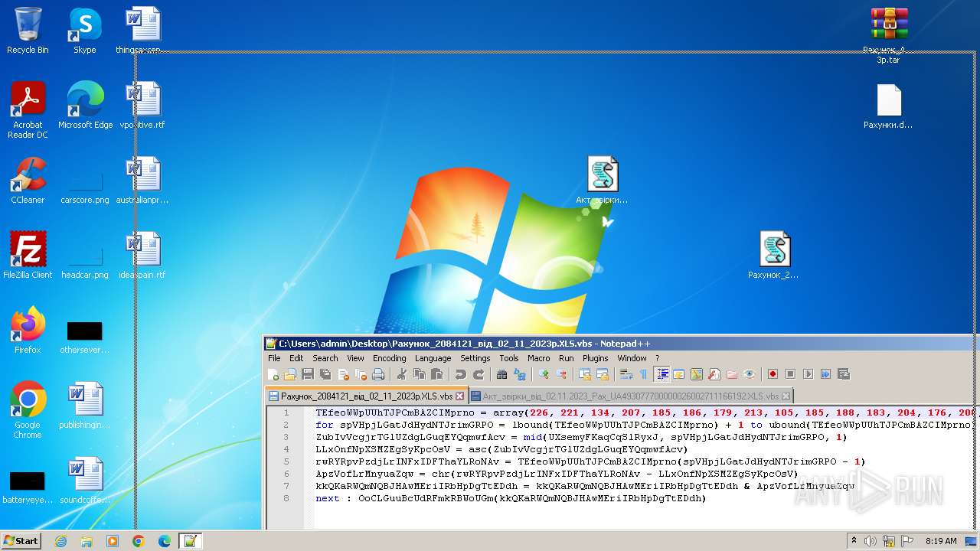
Task: Undo with the toolbar arrow icon
Action: (462, 374)
